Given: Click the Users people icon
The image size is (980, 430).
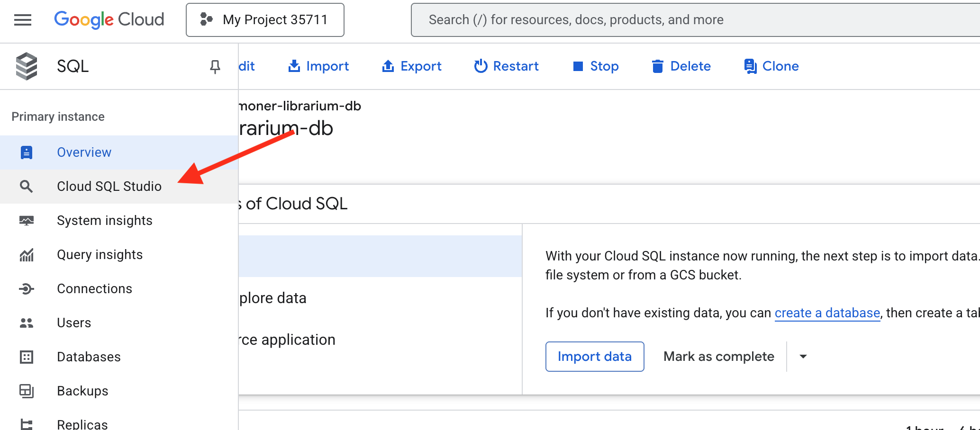Looking at the screenshot, I should (x=27, y=323).
